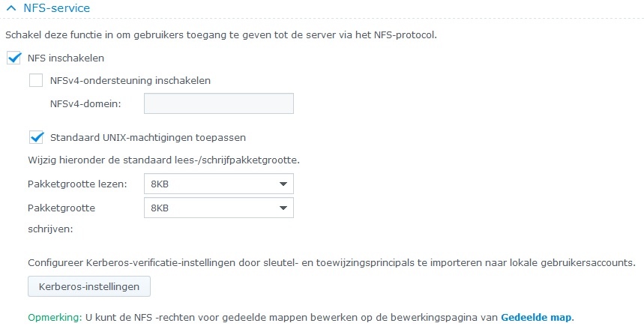Image resolution: width=644 pixels, height=332 pixels.
Task: Click the 'Pakketgrootte lezen:' label
Action: coord(77,184)
